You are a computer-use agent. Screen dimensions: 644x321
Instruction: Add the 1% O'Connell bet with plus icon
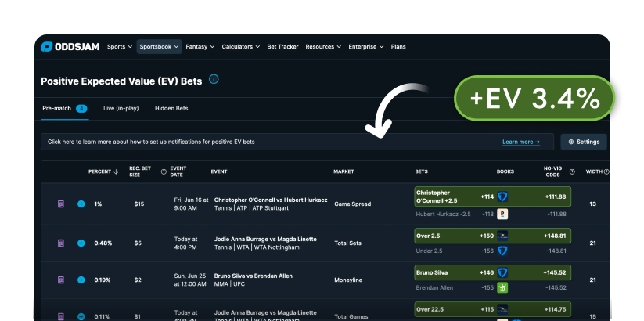click(x=81, y=204)
